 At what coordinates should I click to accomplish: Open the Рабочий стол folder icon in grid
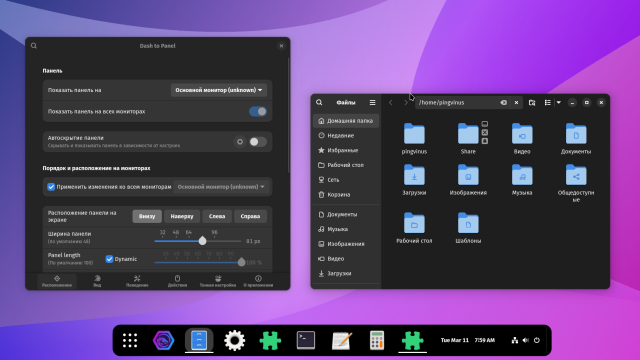click(x=414, y=223)
